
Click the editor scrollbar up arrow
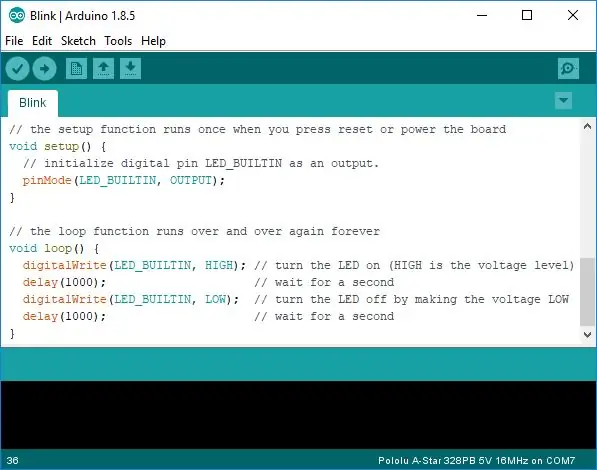[587, 126]
